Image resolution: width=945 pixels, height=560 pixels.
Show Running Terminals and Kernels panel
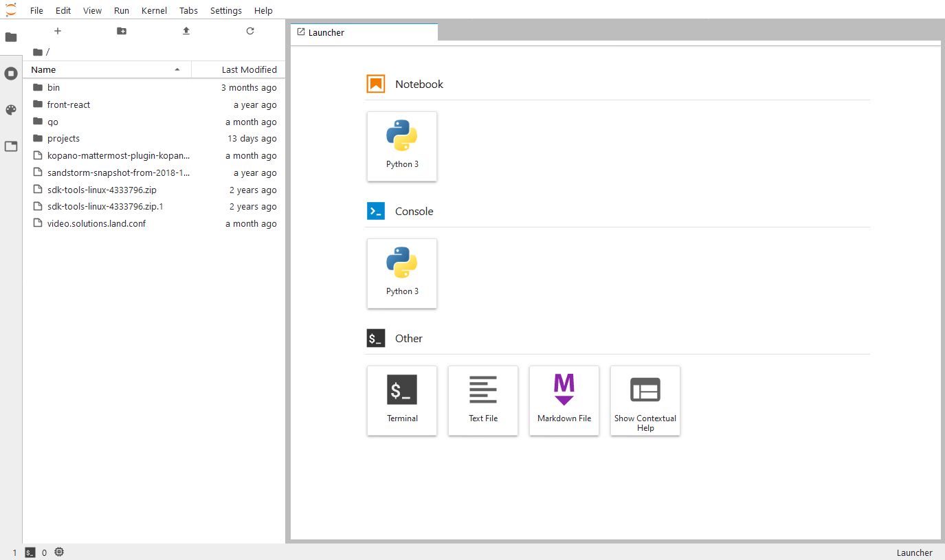(x=11, y=73)
